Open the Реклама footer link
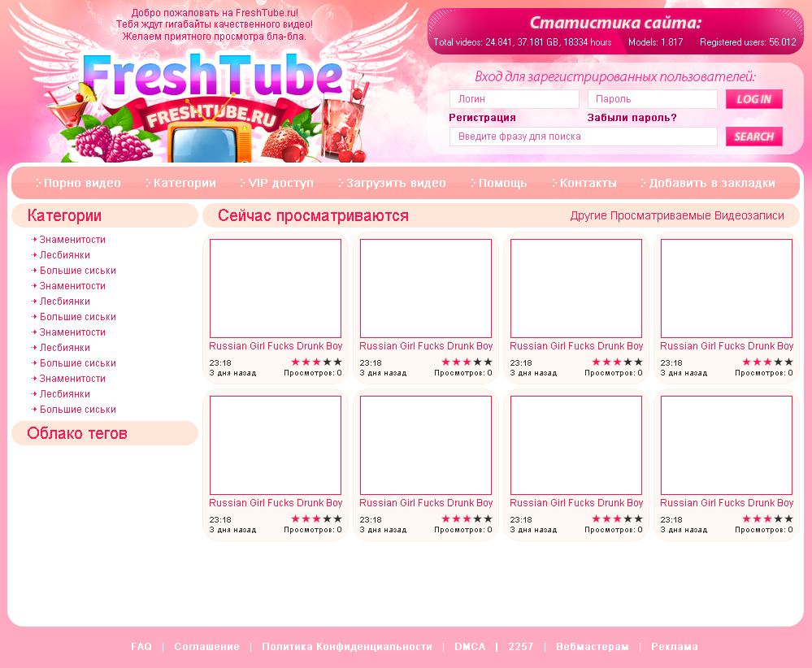This screenshot has height=668, width=812. click(x=675, y=647)
